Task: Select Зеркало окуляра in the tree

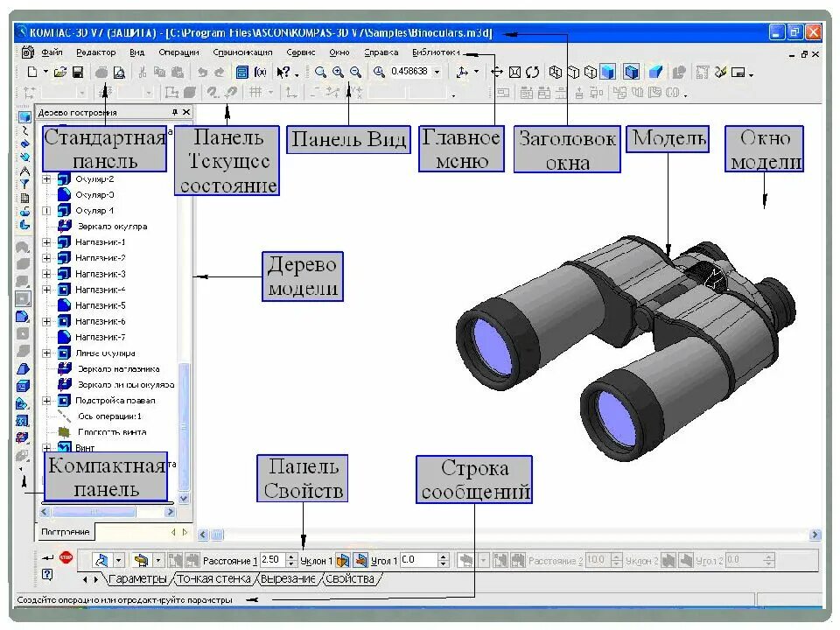Action: 113,227
